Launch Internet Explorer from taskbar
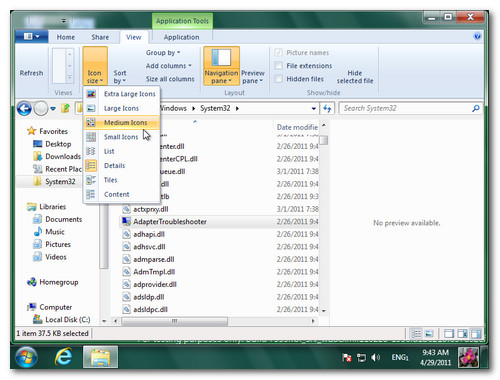The height and width of the screenshot is (380, 500). point(63,357)
